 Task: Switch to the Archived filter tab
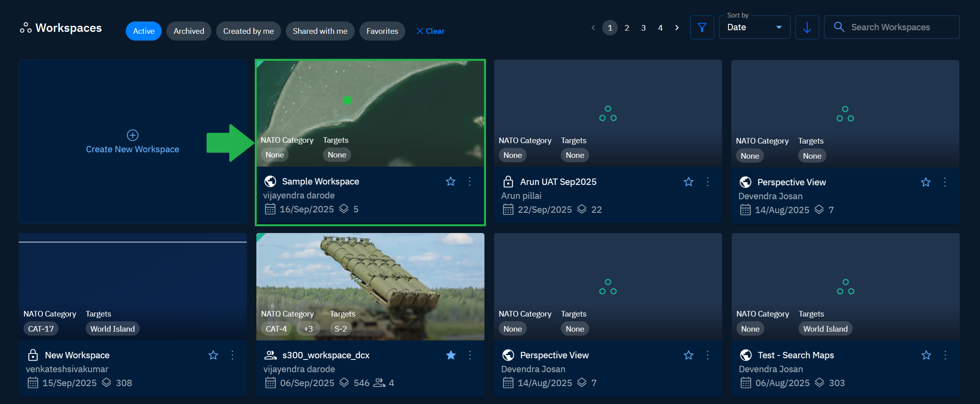point(189,31)
